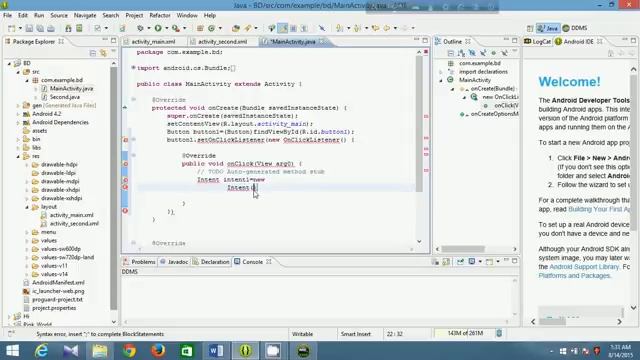This screenshot has width=640, height=360.
Task: Select activity_second.xml under layout folder
Action: pos(74,224)
